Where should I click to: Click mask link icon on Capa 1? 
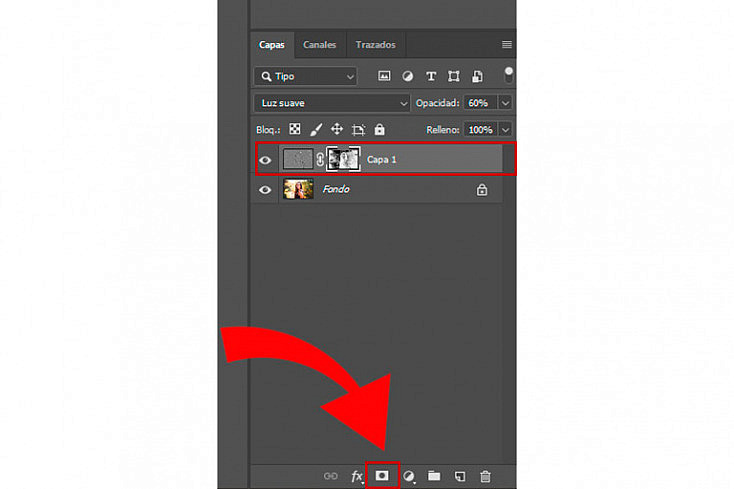(320, 160)
